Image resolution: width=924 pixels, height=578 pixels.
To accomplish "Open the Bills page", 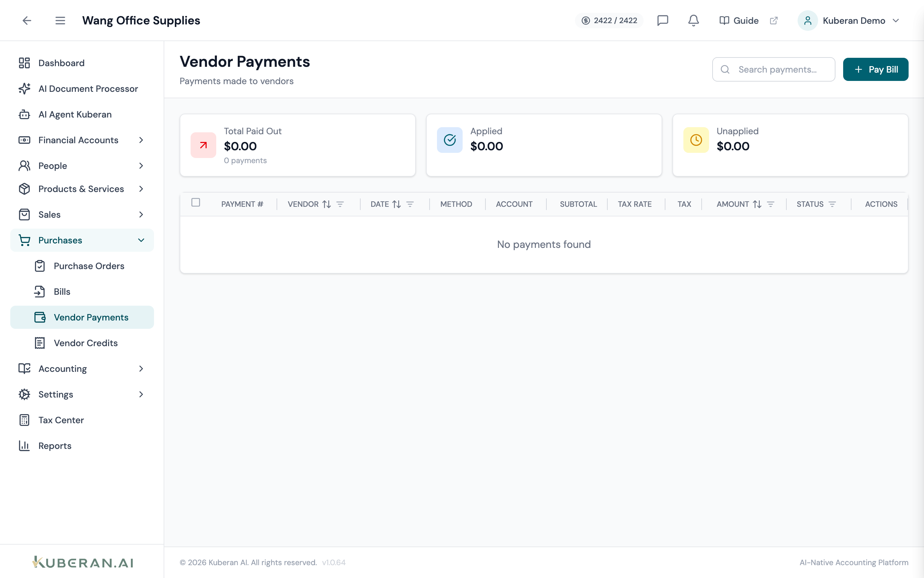I will tap(82, 292).
